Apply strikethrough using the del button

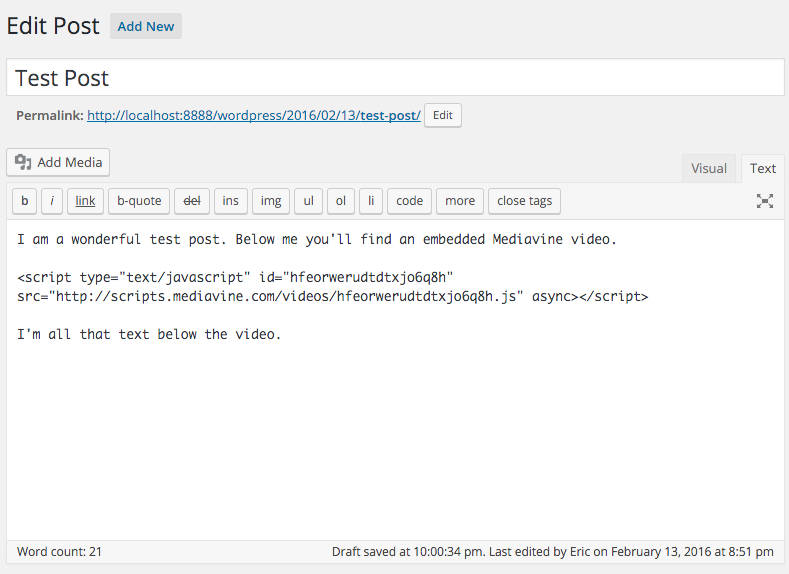point(190,201)
